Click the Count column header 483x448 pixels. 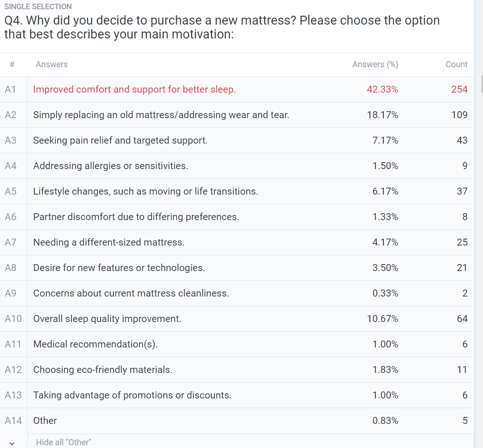(x=456, y=64)
